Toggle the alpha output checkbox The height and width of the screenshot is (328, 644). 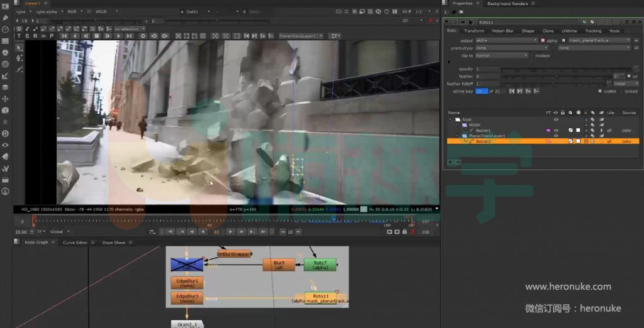pos(543,40)
